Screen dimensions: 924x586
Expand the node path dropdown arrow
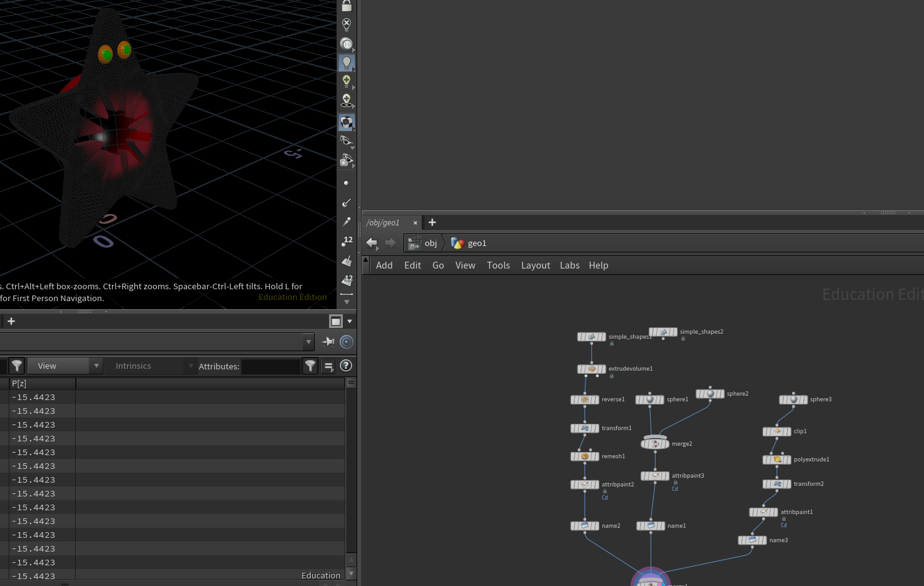pyautogui.click(x=308, y=342)
